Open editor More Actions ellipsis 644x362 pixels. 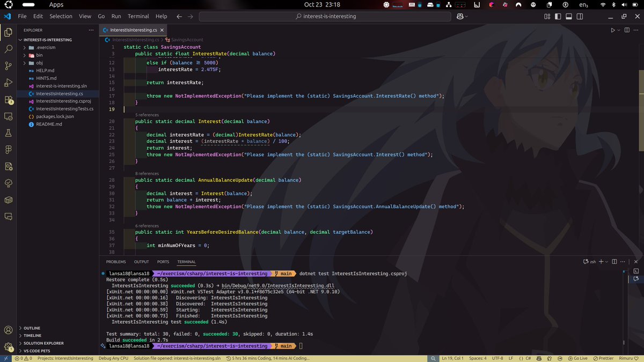tap(635, 30)
